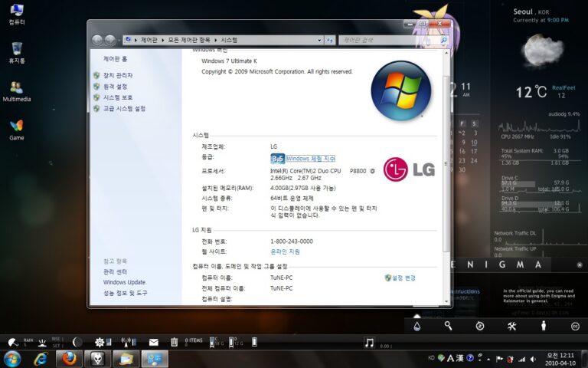
Task: Click the 제어판 검색 search field
Action: 390,40
